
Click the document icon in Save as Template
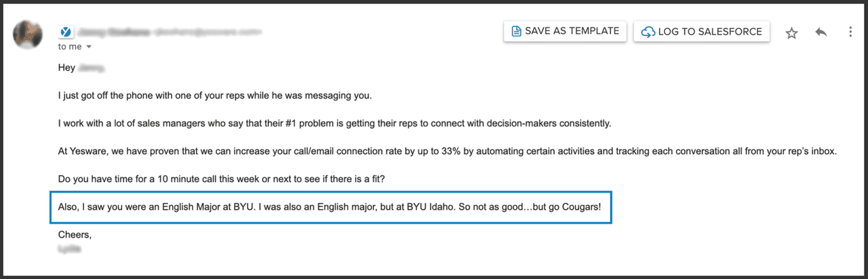click(x=516, y=31)
